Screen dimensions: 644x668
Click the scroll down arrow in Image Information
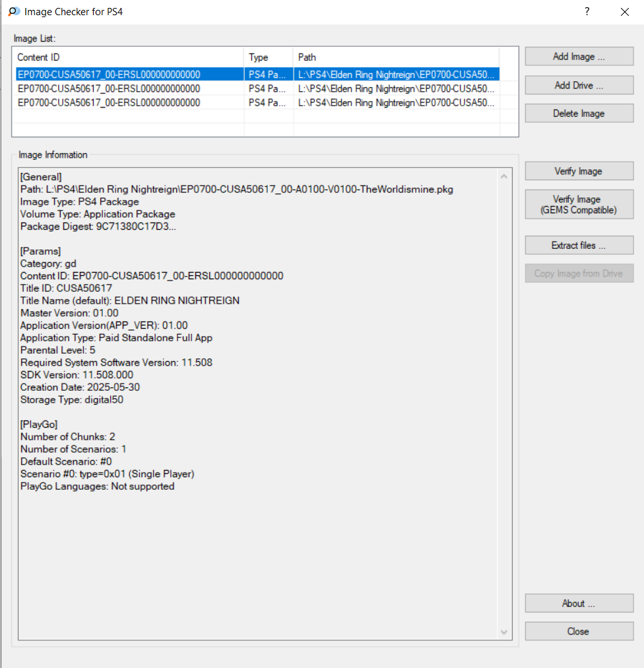(x=504, y=632)
